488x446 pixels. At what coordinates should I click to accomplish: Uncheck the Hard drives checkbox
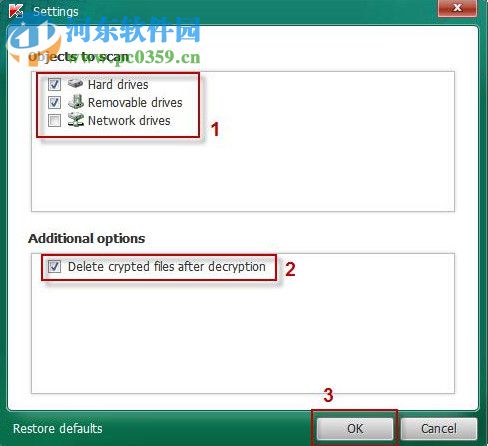(54, 84)
